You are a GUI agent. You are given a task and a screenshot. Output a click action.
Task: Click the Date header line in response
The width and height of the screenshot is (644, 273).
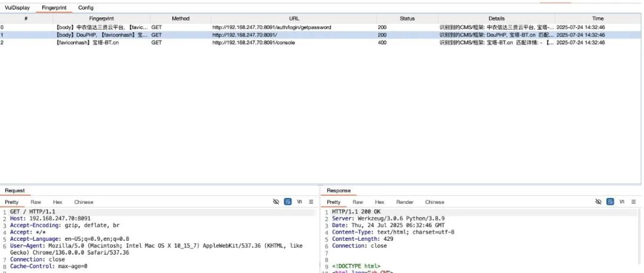pos(388,225)
